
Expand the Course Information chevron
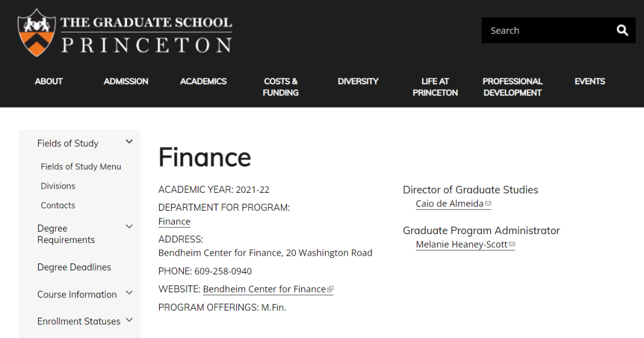[x=129, y=293]
